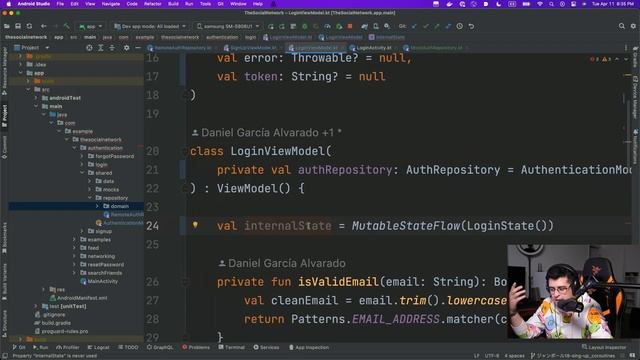
Task: Open the Refactor menu
Action: coord(153,4)
